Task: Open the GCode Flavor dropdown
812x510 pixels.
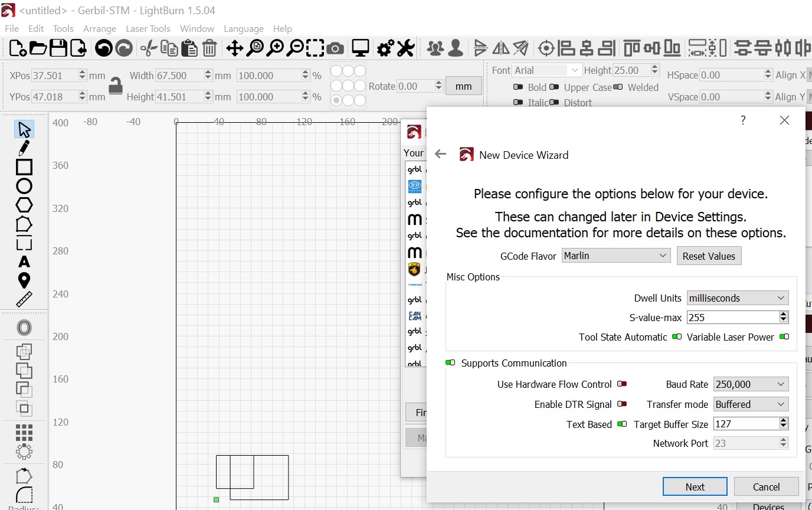Action: point(616,256)
